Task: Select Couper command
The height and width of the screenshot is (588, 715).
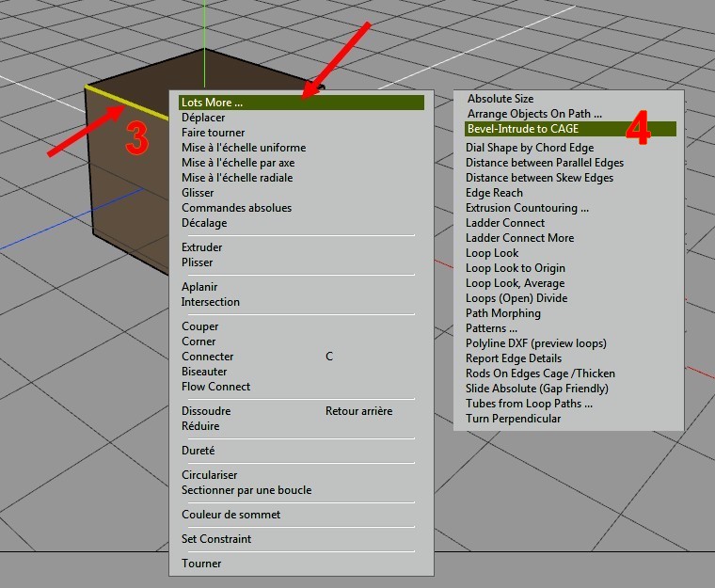Action: (x=199, y=326)
